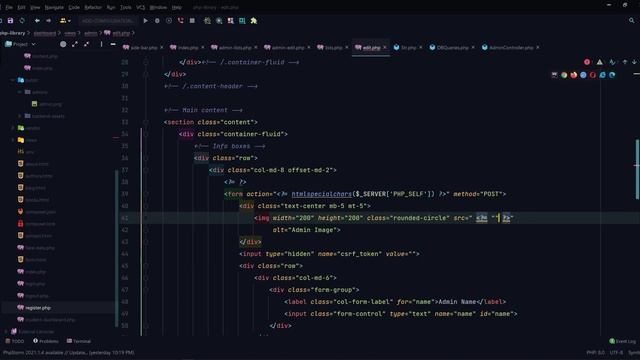Click the Next Highlighted Error down arrow

point(634,62)
